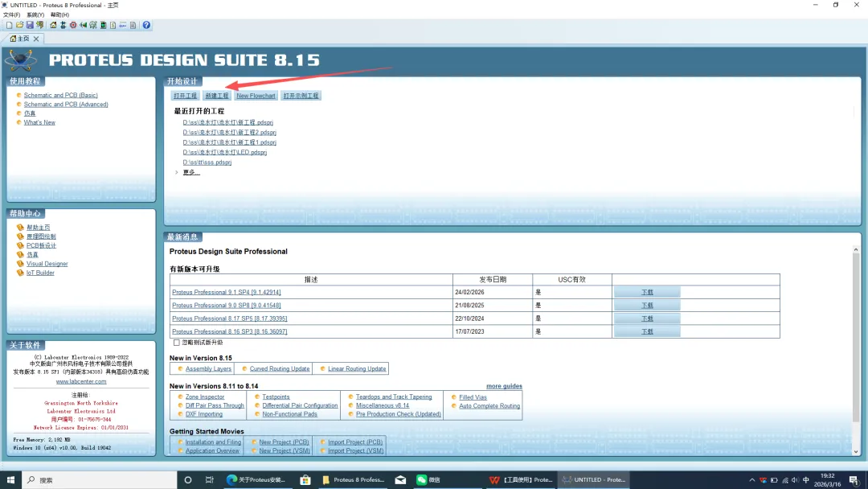Download Proteus Professional 9.1 SP4
The width and height of the screenshot is (868, 489).
pos(647,292)
